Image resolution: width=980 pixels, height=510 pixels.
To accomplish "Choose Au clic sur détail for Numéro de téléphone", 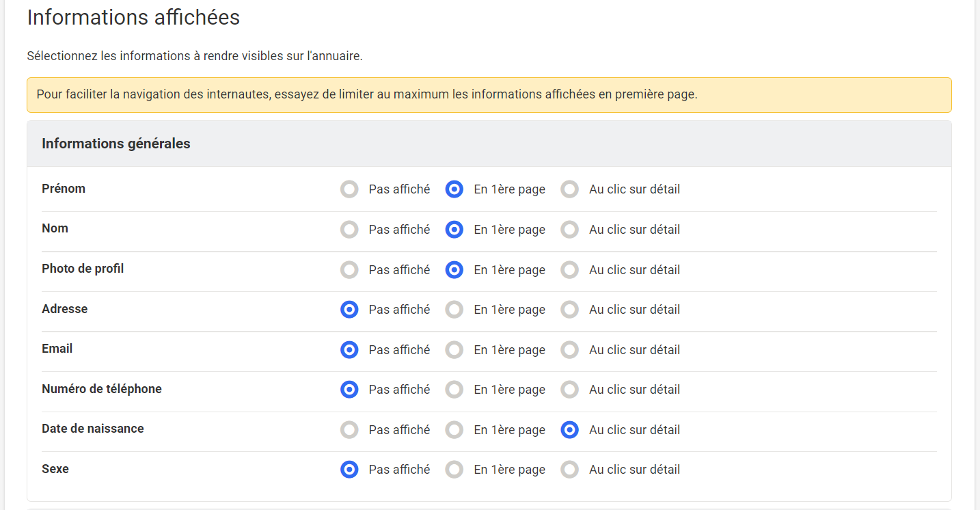I will click(x=570, y=390).
